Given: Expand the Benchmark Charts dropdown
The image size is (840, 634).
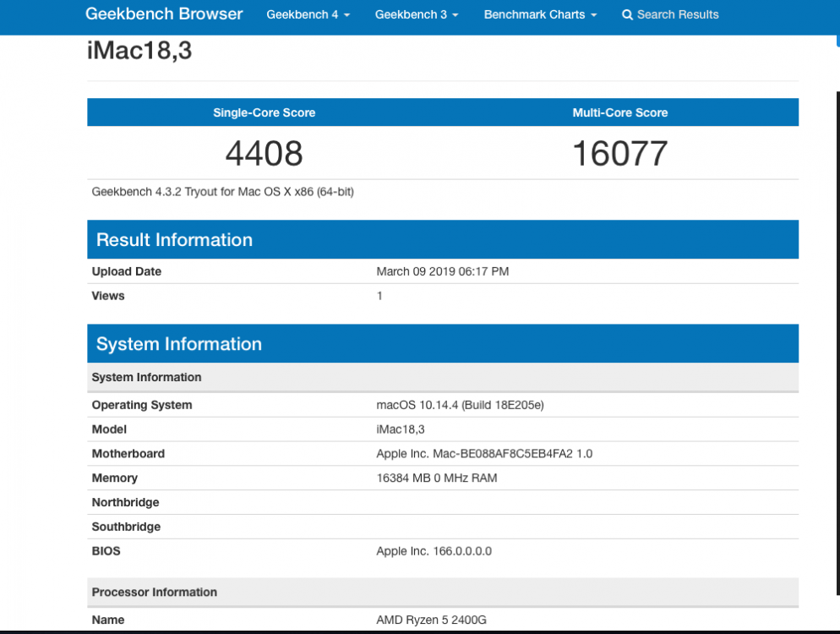Looking at the screenshot, I should (x=540, y=14).
